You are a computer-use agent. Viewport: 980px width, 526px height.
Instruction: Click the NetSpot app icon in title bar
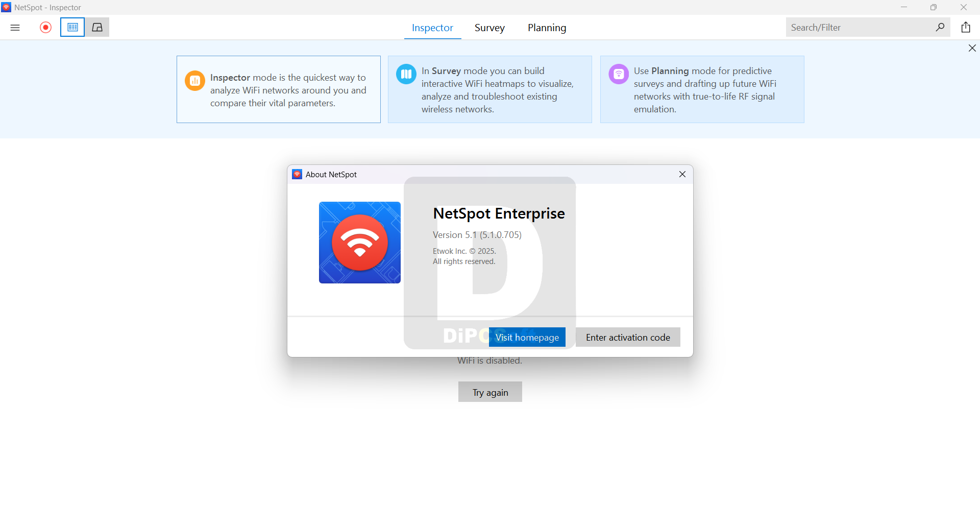(6, 7)
